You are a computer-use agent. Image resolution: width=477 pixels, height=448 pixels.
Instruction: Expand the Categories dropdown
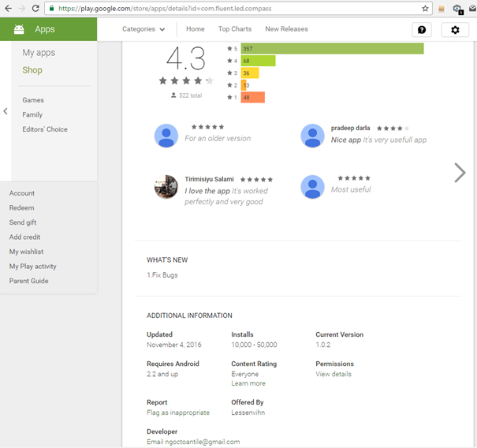point(143,29)
